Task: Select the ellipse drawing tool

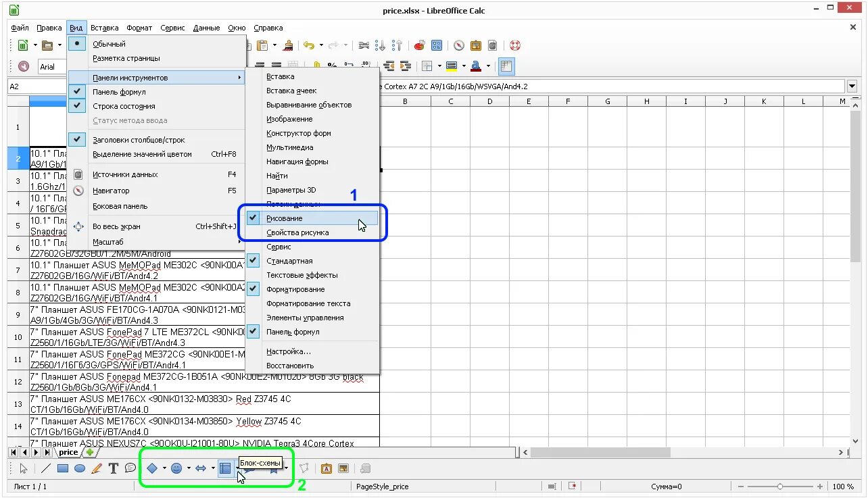Action: pyautogui.click(x=80, y=468)
